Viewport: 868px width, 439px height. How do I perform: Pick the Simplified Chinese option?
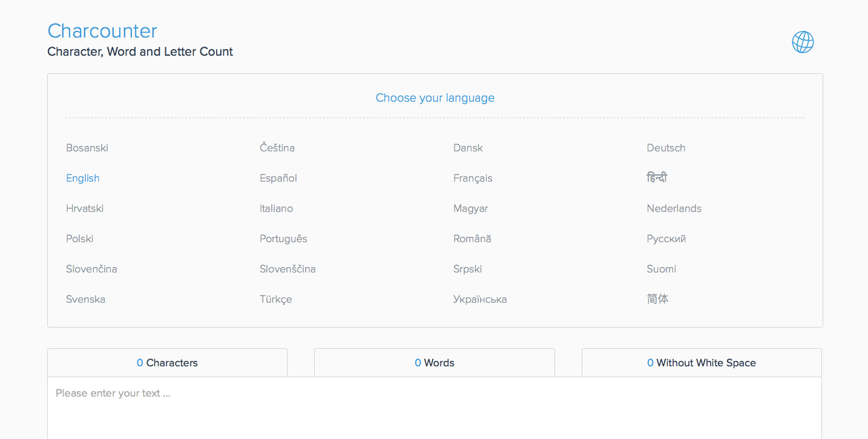(x=657, y=299)
